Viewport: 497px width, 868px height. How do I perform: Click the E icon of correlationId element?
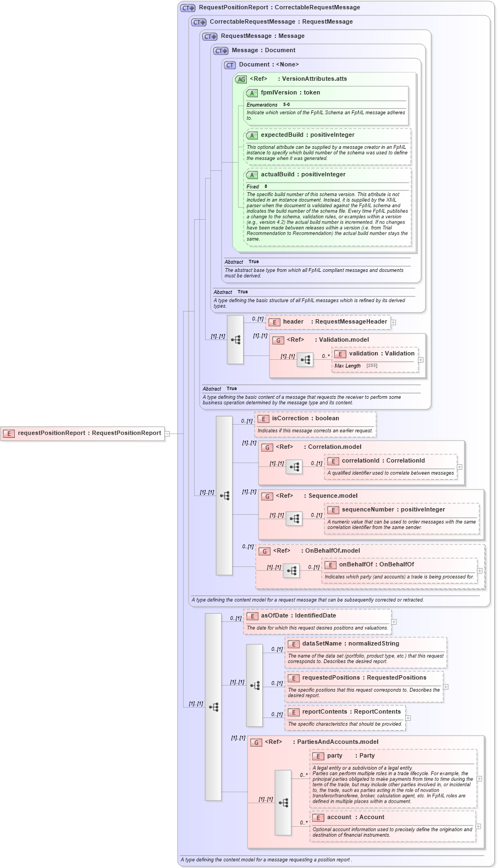333,461
